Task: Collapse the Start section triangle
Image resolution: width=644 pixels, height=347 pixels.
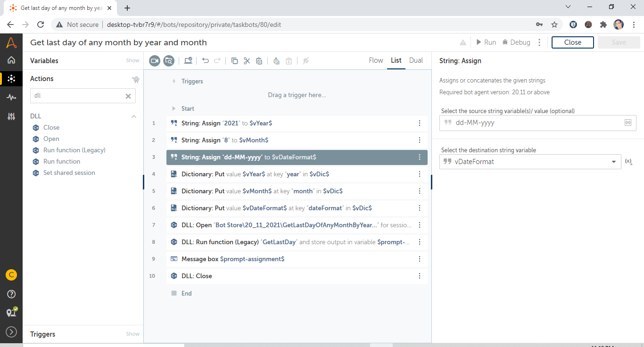Action: point(174,109)
